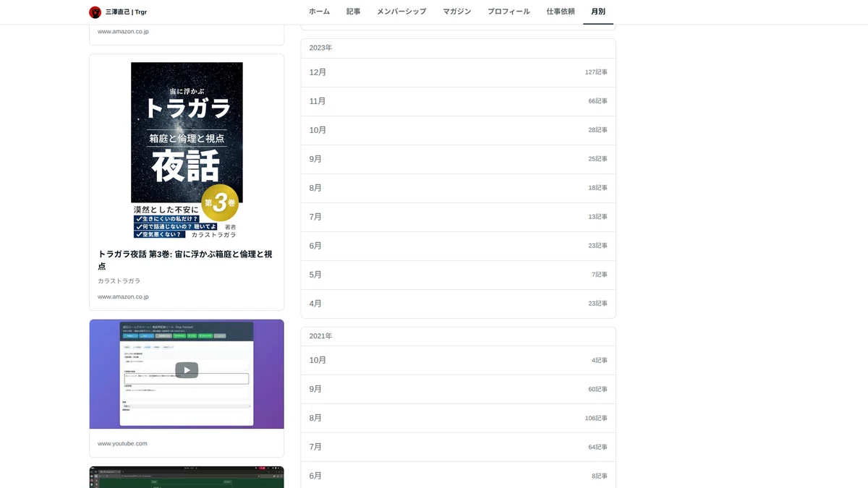Open 2023年 4月 with 23記事
The width and height of the screenshot is (868, 488).
tap(458, 304)
